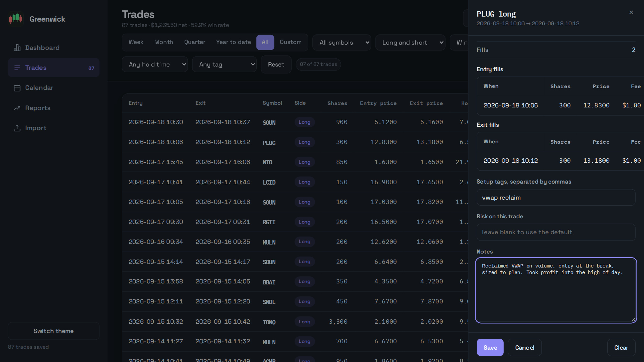Cancel editing the PLUG trade
Image resolution: width=644 pixels, height=362 pixels.
tap(525, 347)
